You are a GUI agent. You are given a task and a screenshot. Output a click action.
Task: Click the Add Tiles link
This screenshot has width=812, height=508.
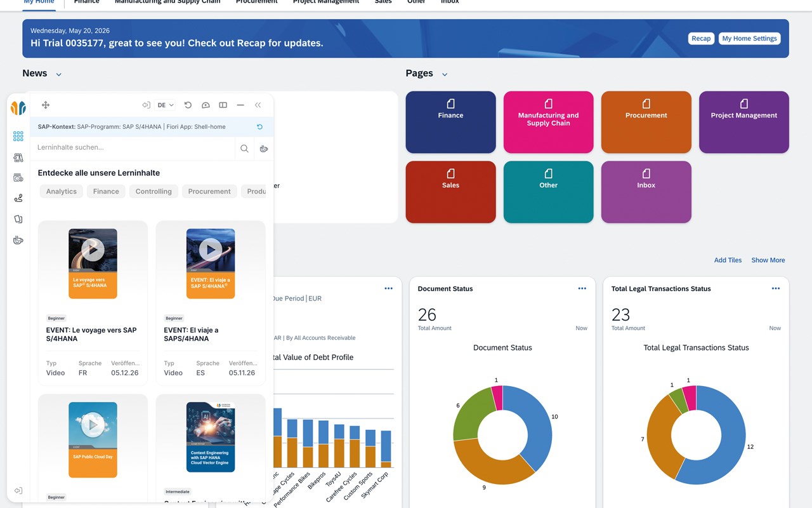[728, 260]
